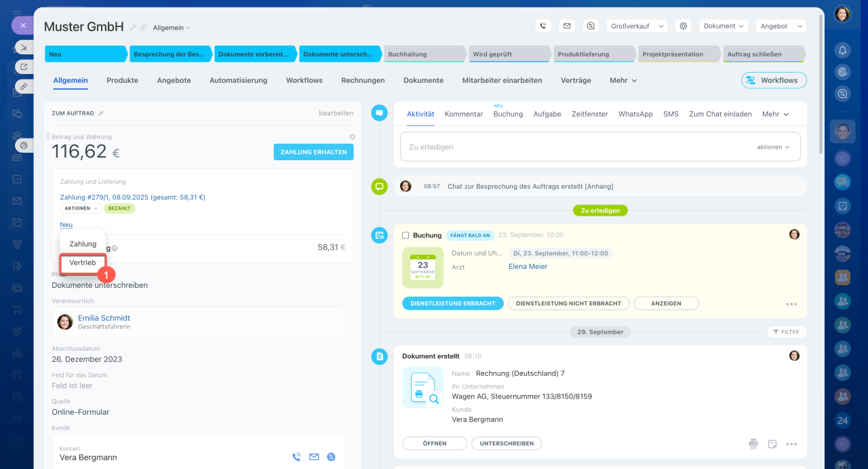
Task: Expand the Dokument dropdown
Action: (x=724, y=26)
